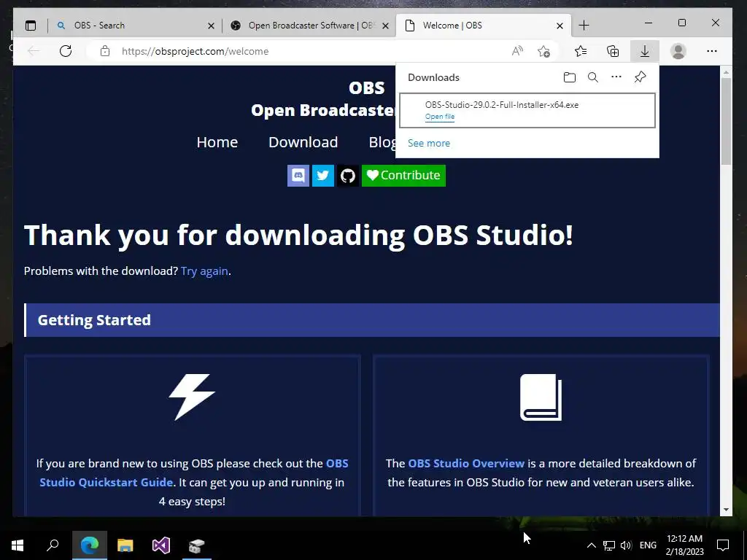The width and height of the screenshot is (747, 560).
Task: Click the scrollbar down arrow
Action: coord(726,510)
